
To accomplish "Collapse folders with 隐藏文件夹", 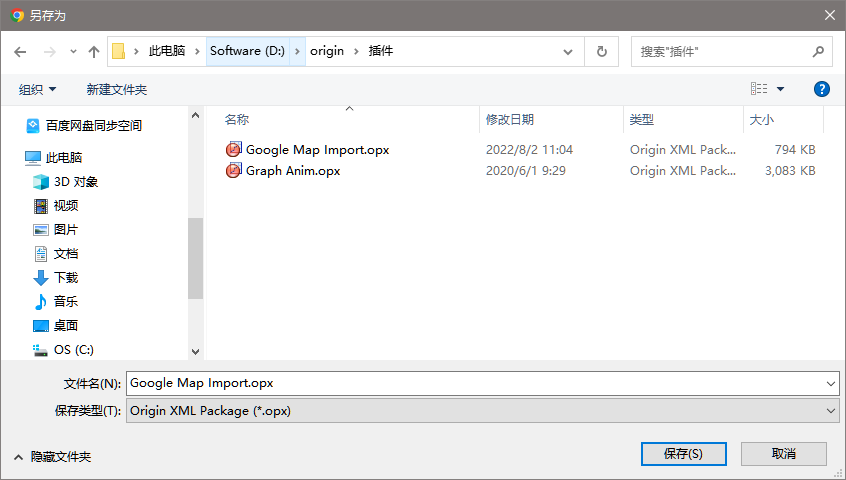I will (52, 457).
